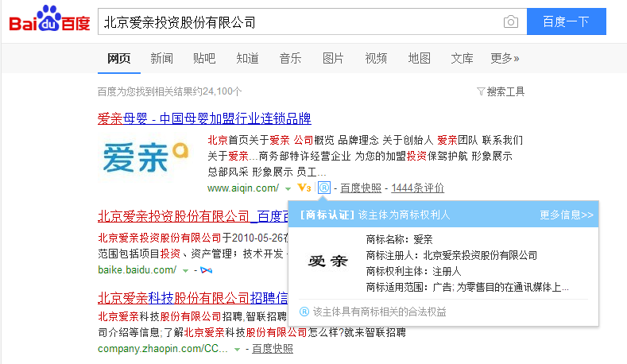Open 百度快照 for the aiqin result
Image resolution: width=627 pixels, height=364 pixels.
[361, 188]
